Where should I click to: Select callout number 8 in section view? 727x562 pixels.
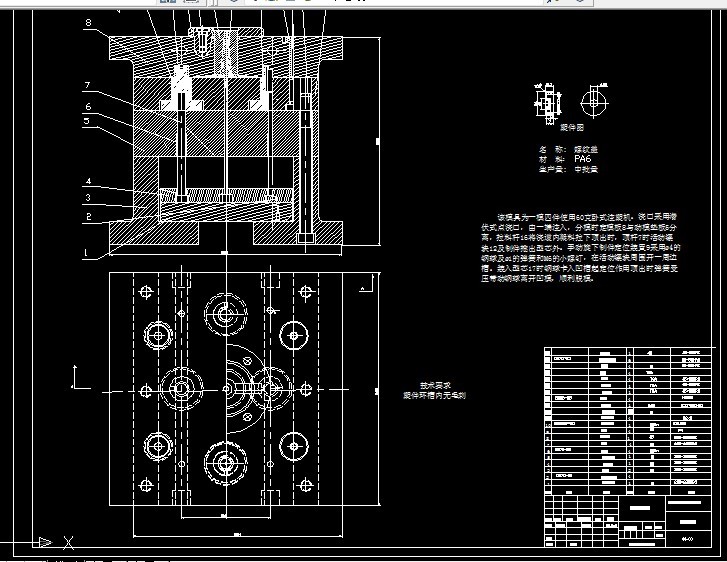click(88, 22)
